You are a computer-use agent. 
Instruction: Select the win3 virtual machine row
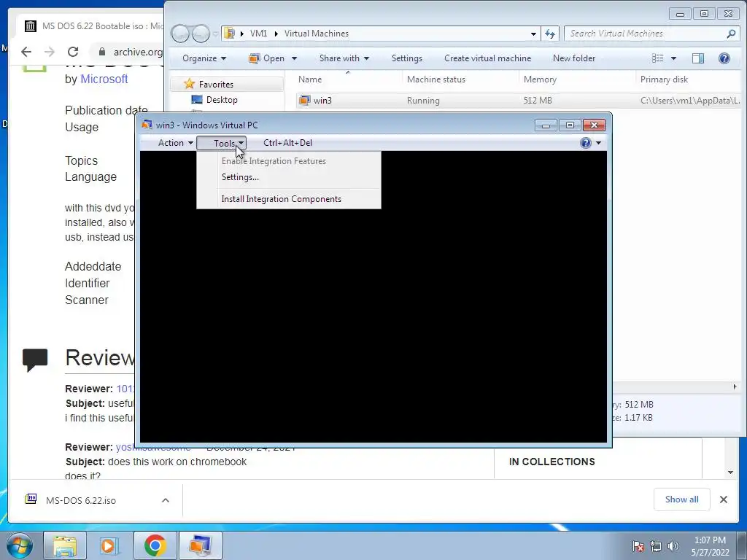519,101
